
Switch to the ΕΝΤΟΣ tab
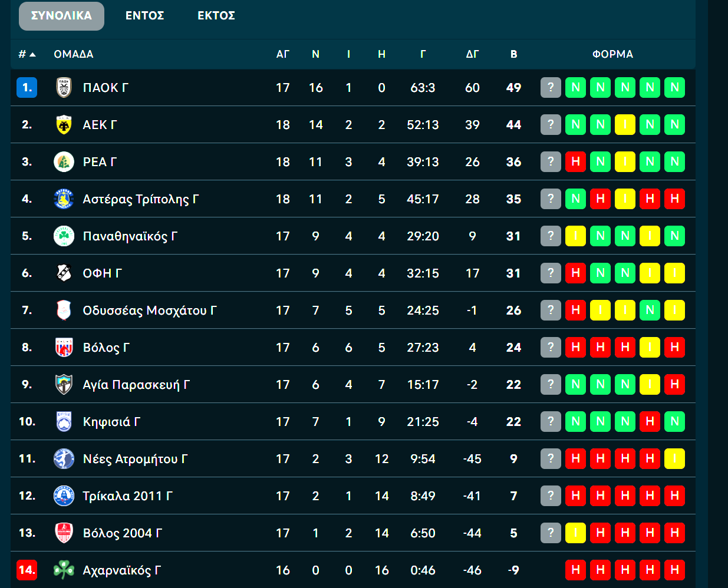[x=144, y=16]
